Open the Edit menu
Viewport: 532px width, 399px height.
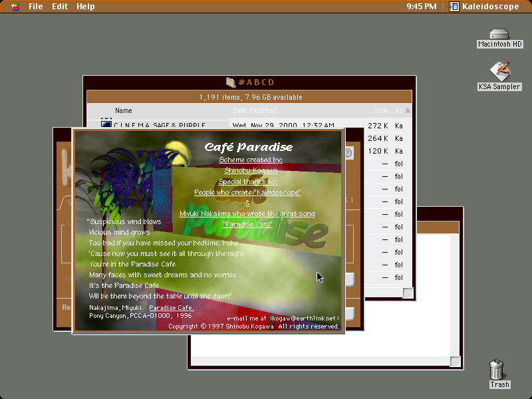(x=60, y=7)
